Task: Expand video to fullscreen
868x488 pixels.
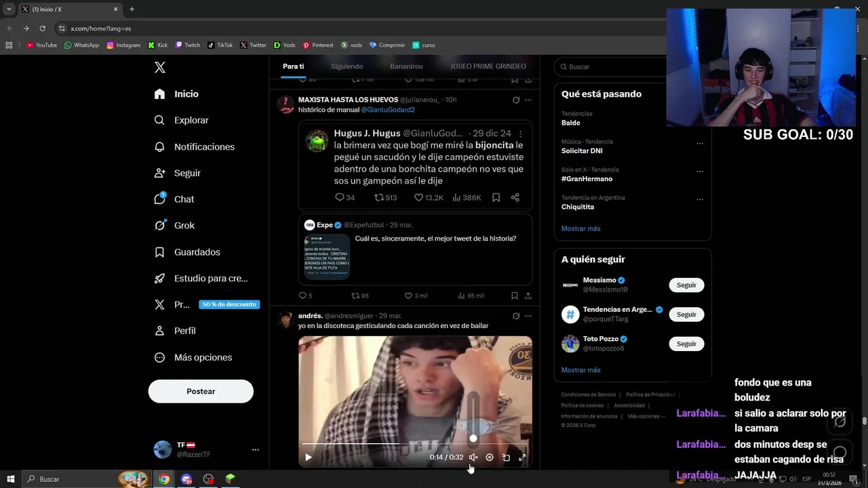Action: (x=522, y=457)
